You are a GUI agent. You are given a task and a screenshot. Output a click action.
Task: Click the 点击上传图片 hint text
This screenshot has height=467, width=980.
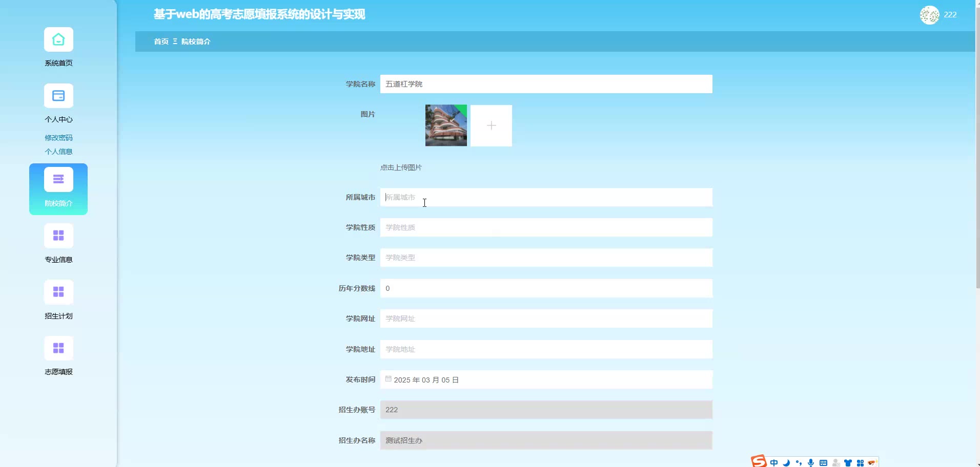tap(401, 167)
